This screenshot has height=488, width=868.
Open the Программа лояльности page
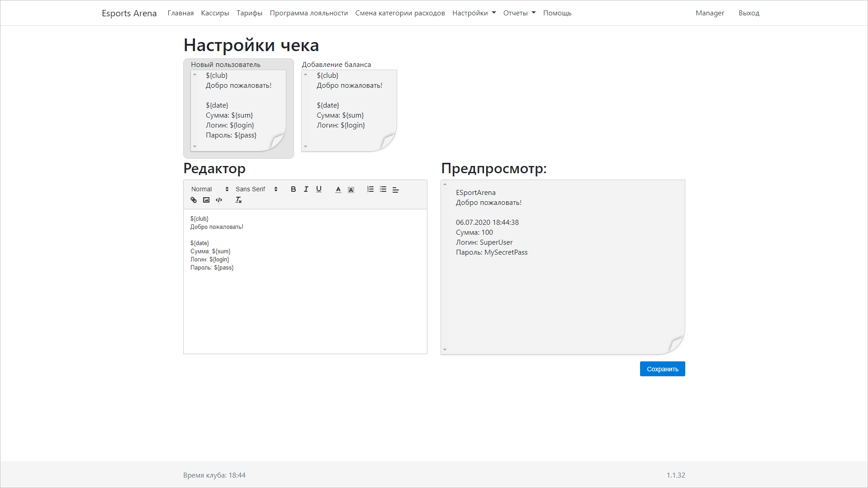pos(308,13)
